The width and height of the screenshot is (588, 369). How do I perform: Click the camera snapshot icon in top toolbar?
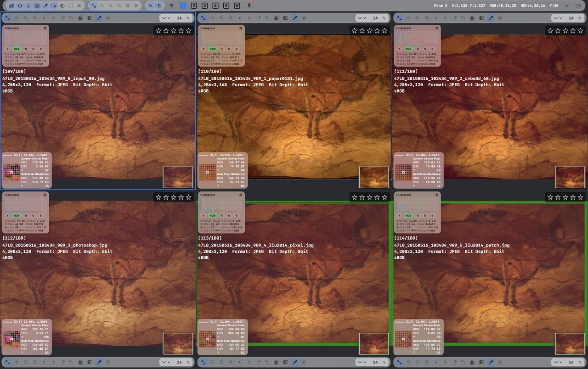point(37,6)
